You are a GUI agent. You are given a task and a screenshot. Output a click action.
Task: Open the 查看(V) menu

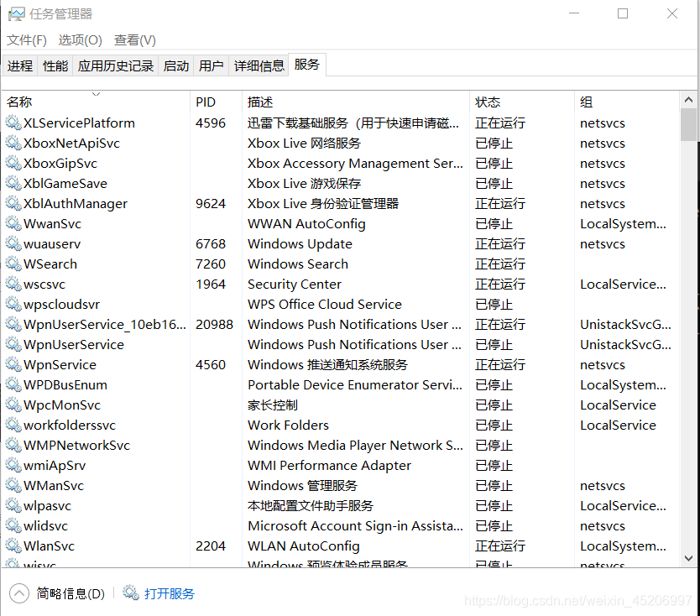(x=135, y=40)
